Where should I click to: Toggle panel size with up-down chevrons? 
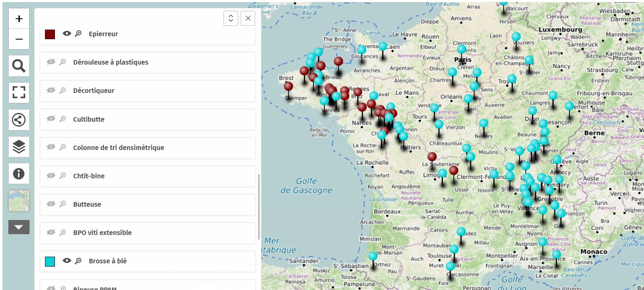tap(231, 18)
